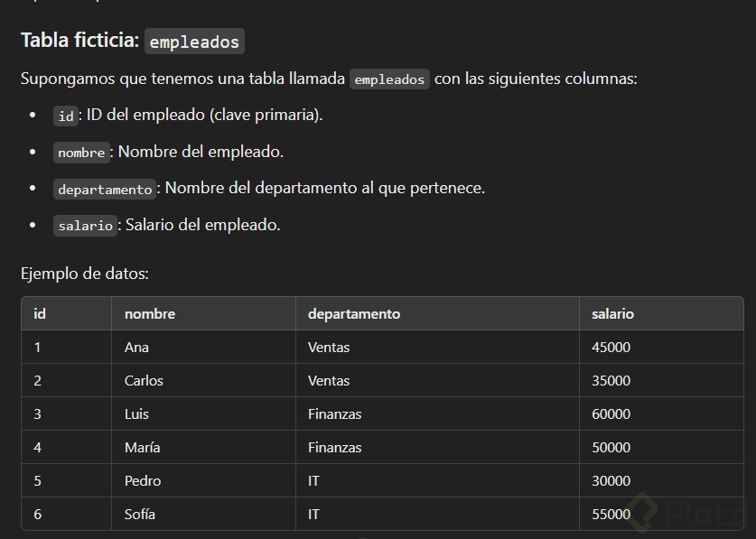This screenshot has height=539, width=756.
Task: Click the departamento column header
Action: click(x=354, y=314)
